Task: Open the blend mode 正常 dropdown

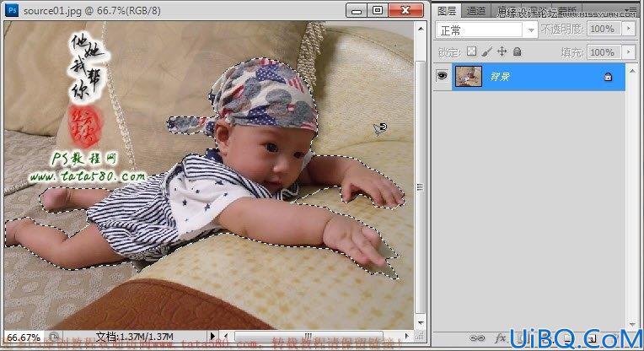Action: tap(486, 30)
